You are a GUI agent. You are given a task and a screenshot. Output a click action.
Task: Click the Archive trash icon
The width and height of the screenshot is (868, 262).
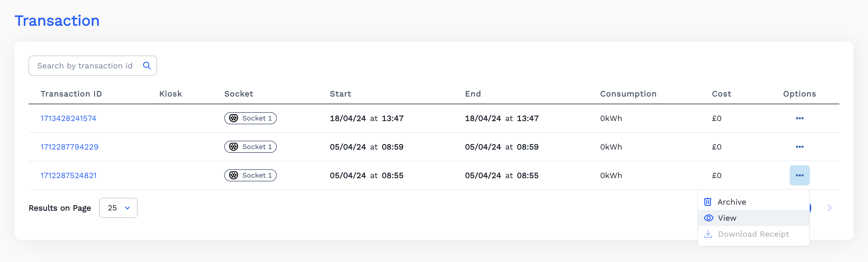pos(708,202)
